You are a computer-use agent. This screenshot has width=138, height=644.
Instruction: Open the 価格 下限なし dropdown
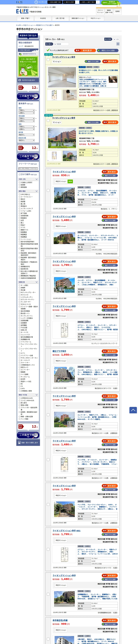click(27, 110)
